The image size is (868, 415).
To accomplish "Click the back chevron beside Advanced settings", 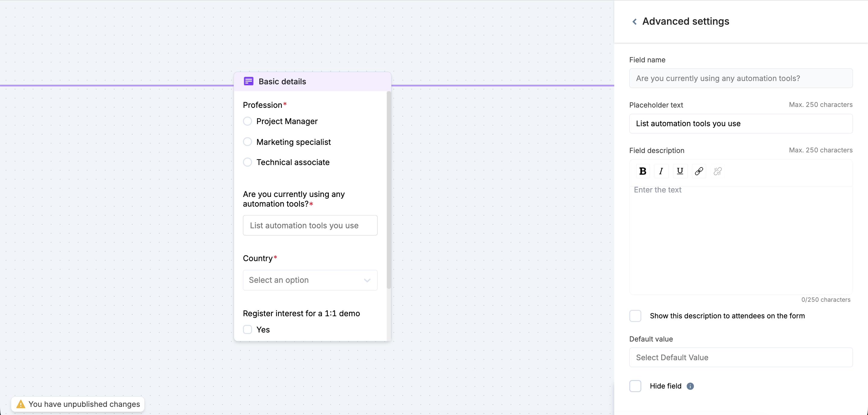I will coord(634,22).
